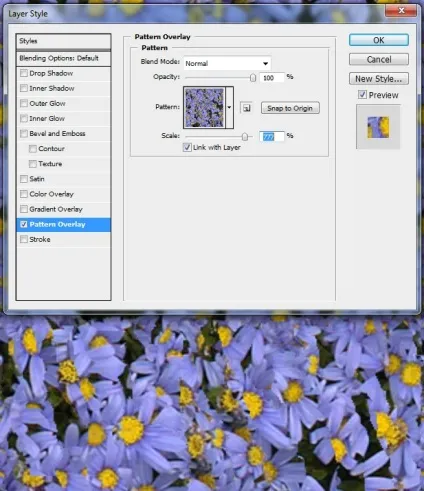Check the Texture option box

33,164
